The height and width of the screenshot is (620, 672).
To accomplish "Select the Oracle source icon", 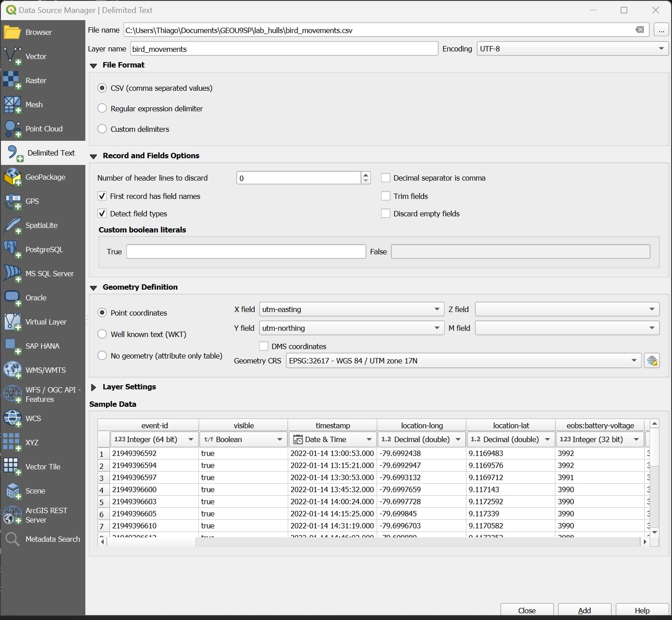I will 12,298.
